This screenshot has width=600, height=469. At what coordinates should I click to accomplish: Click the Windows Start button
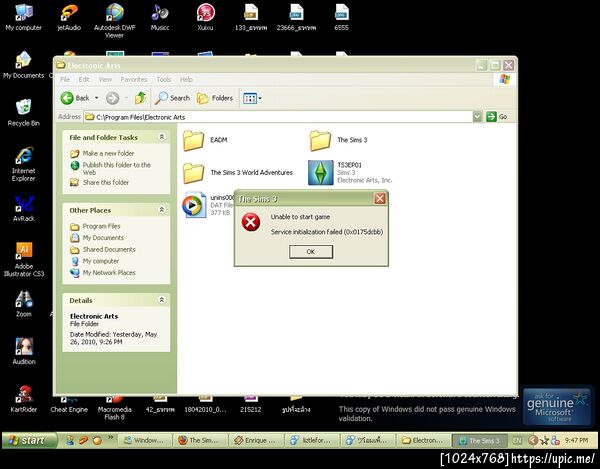tap(29, 440)
